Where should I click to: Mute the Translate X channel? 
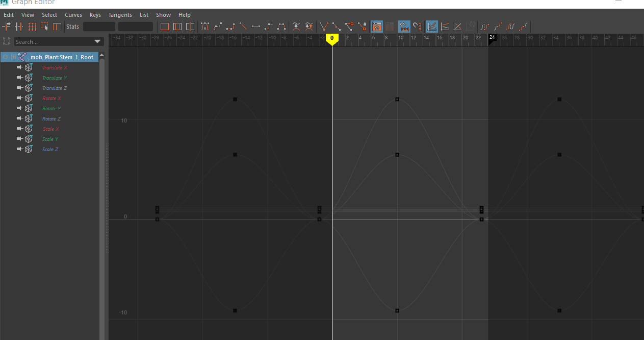(19, 67)
